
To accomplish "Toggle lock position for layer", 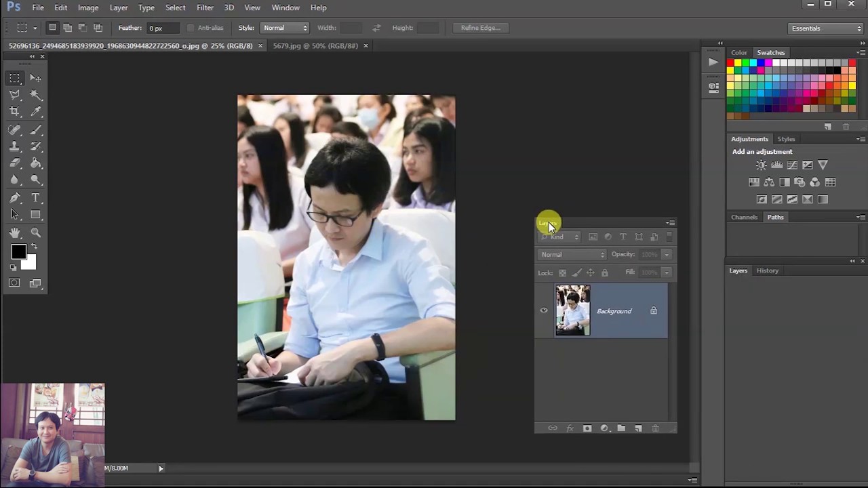I will 591,272.
